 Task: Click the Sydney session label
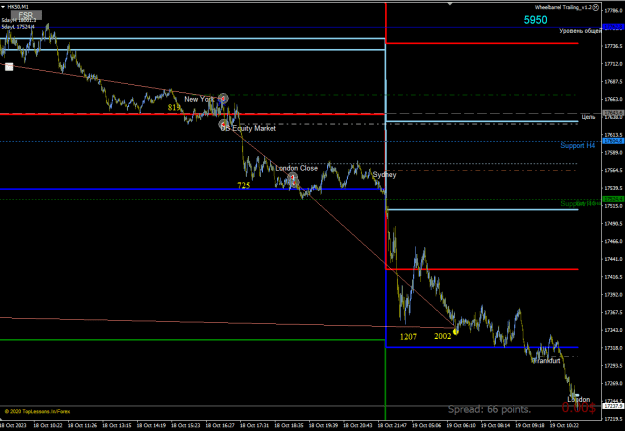click(x=384, y=175)
